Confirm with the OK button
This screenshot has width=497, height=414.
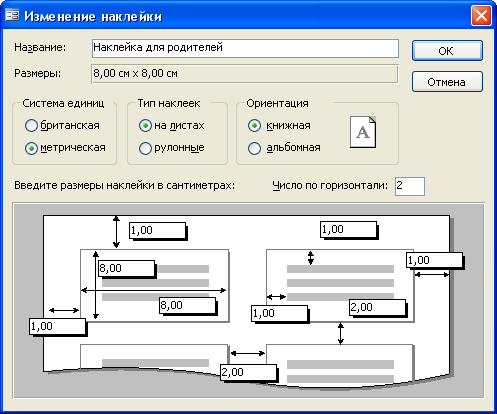(x=447, y=51)
